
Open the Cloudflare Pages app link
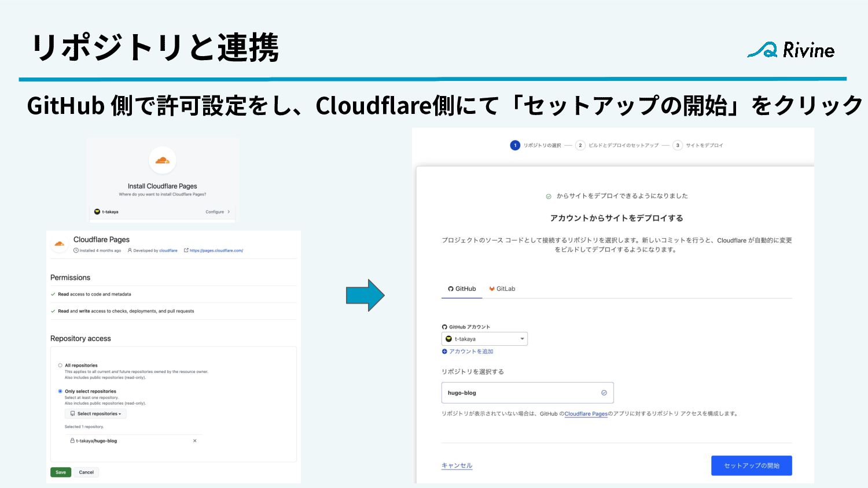coord(586,414)
